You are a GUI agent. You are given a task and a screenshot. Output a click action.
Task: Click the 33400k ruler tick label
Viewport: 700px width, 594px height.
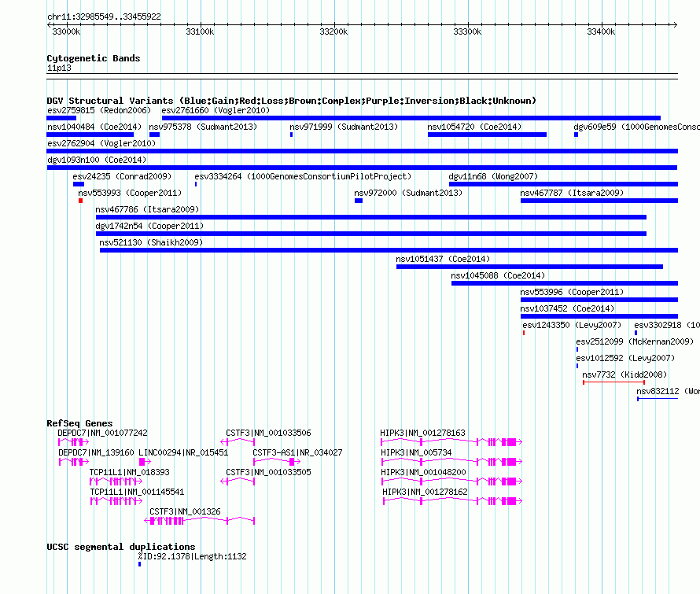(601, 31)
